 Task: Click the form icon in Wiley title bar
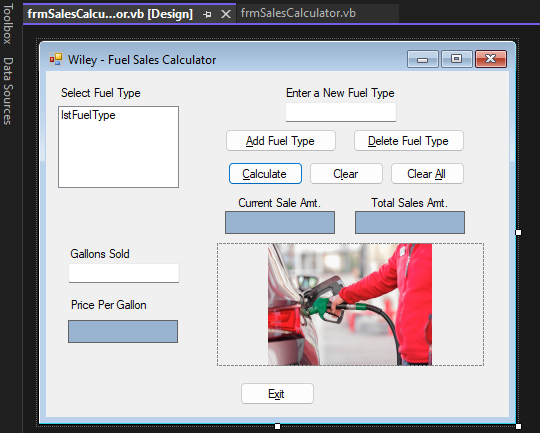[56, 59]
